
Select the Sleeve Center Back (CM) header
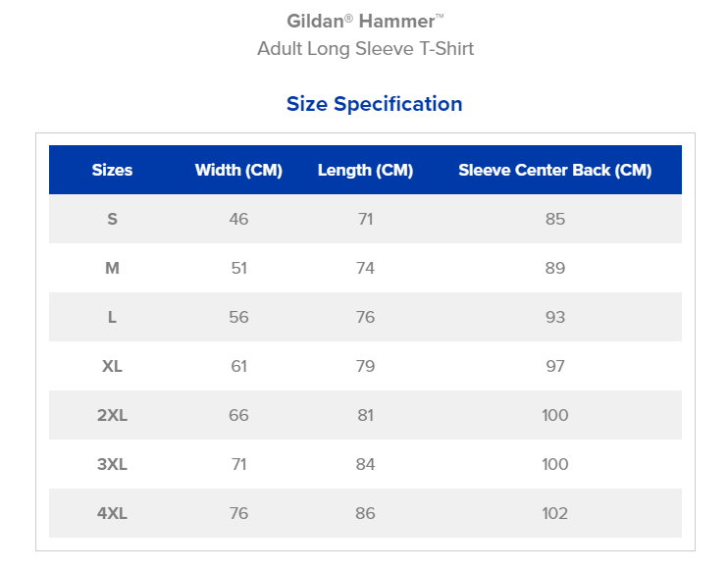555,170
